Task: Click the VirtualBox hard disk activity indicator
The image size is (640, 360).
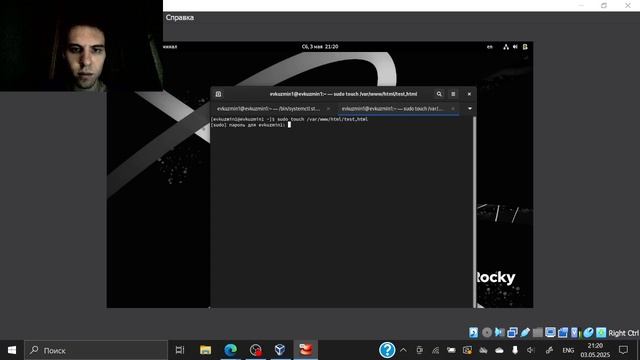Action: coord(473,333)
